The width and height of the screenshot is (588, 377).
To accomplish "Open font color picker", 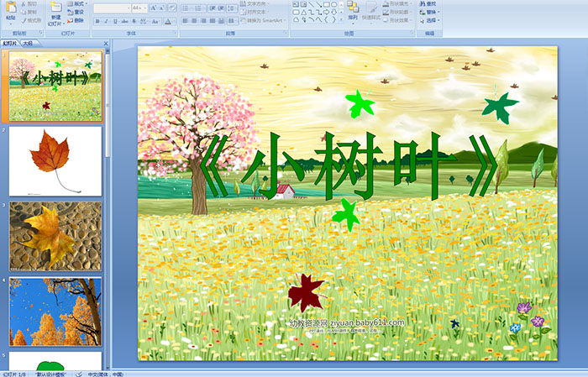I will tap(169, 21).
